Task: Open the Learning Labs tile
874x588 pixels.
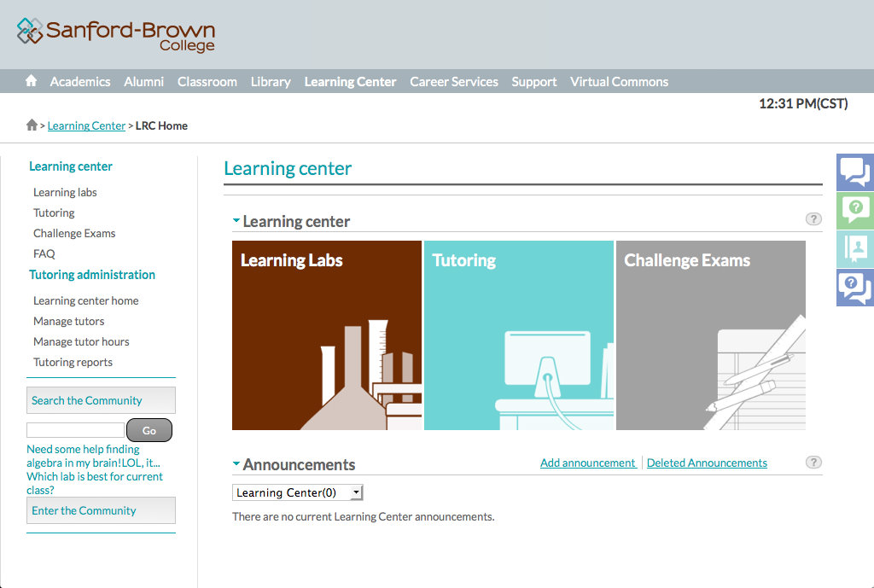Action: point(327,335)
